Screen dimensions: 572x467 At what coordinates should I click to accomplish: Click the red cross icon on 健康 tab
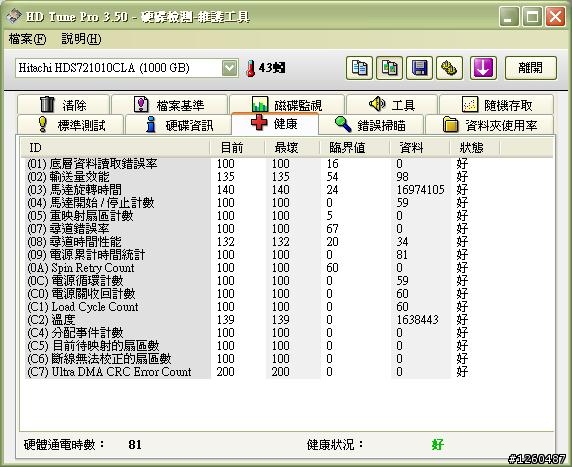click(x=259, y=123)
